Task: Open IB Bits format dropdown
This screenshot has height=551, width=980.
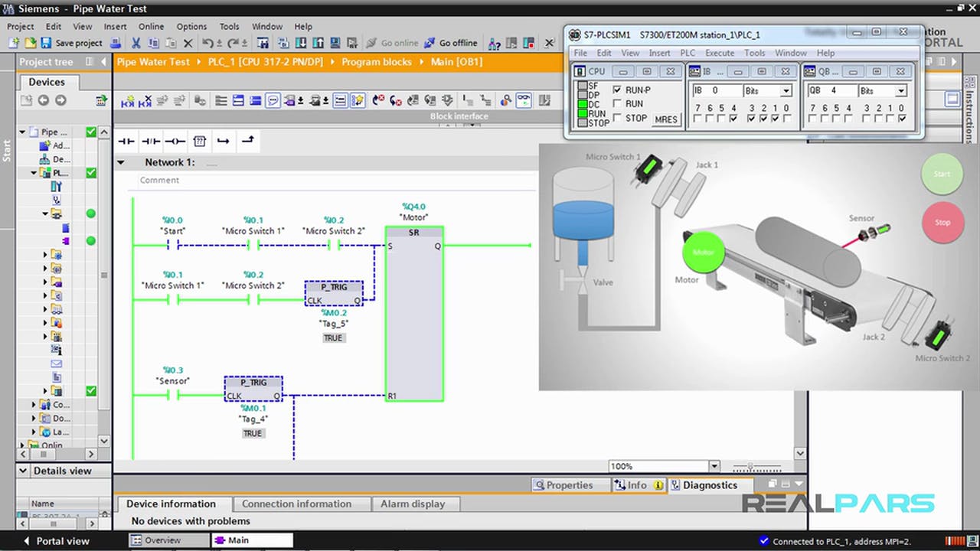Action: [x=786, y=90]
